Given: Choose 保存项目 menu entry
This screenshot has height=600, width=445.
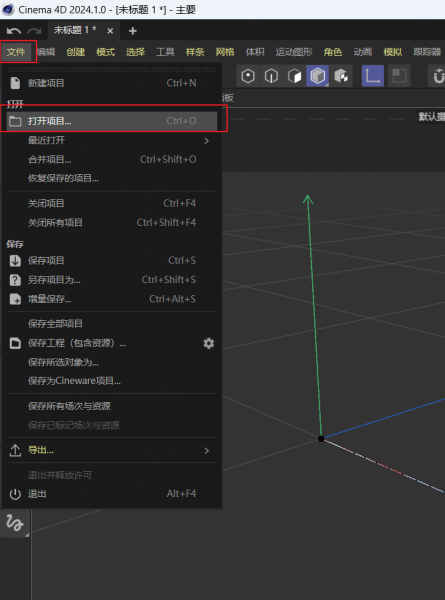Looking at the screenshot, I should (112, 261).
